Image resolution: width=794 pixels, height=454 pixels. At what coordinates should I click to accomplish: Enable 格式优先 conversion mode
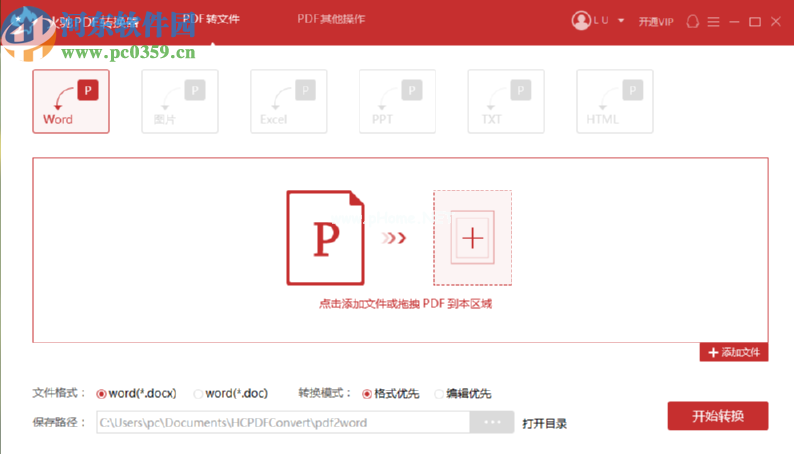click(x=390, y=393)
